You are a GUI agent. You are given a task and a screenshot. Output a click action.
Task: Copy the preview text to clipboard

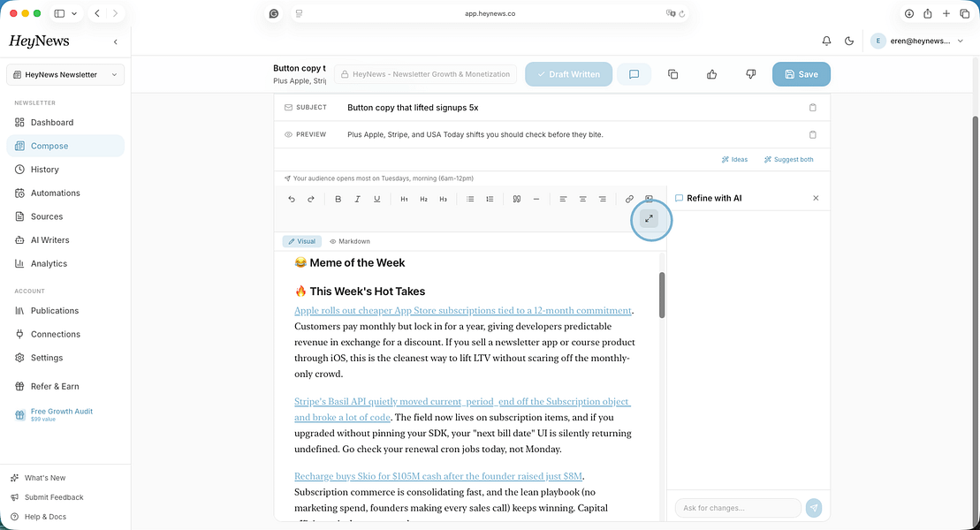click(x=812, y=134)
